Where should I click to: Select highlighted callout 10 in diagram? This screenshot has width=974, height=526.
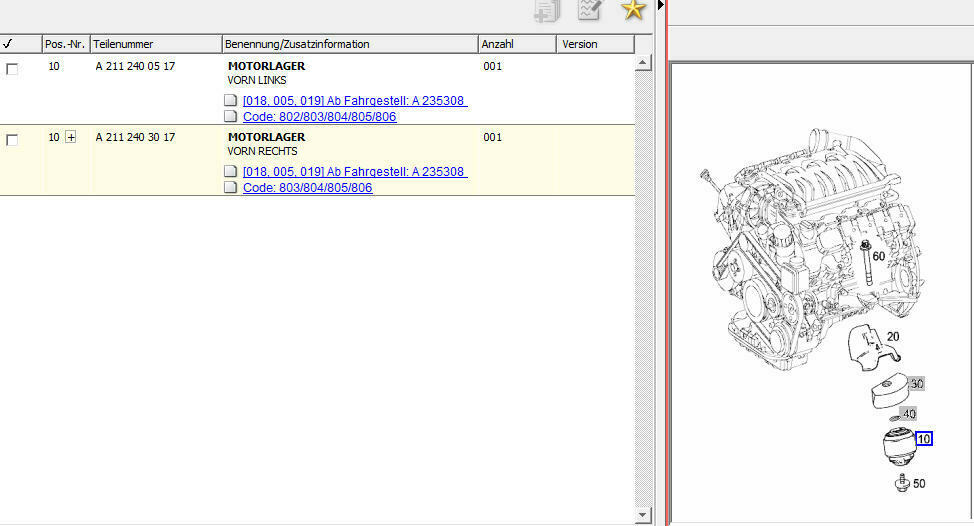click(924, 439)
